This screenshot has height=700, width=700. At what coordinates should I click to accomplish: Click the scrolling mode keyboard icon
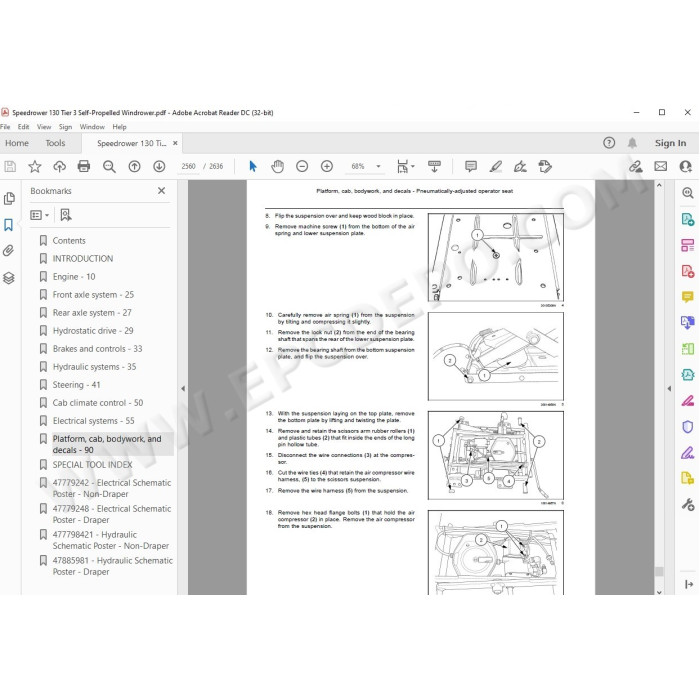pyautogui.click(x=434, y=167)
